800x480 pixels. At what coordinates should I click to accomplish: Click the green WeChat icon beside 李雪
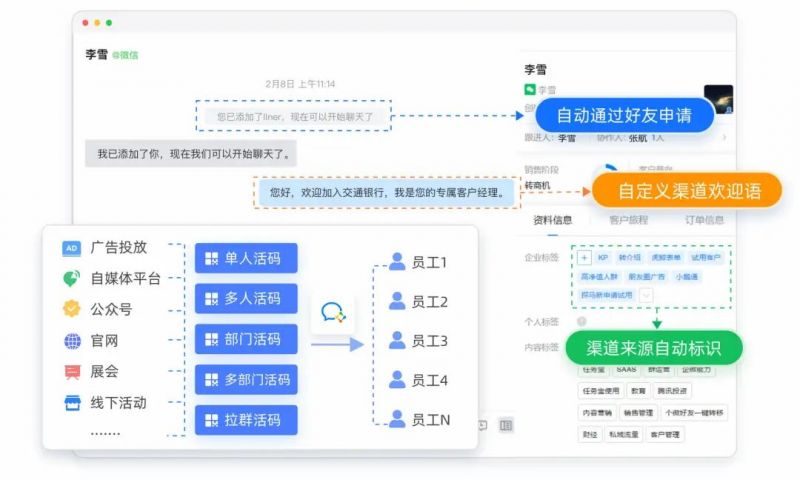click(530, 90)
